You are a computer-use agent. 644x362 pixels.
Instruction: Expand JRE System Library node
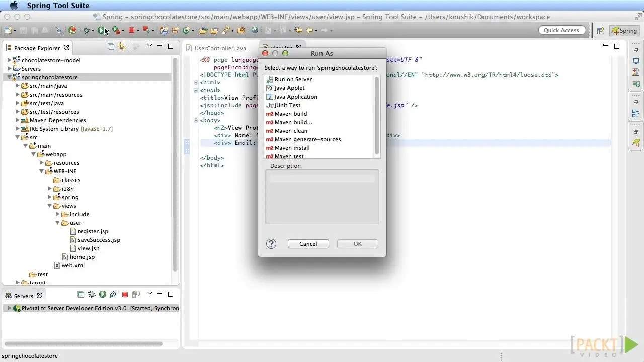pos(17,129)
